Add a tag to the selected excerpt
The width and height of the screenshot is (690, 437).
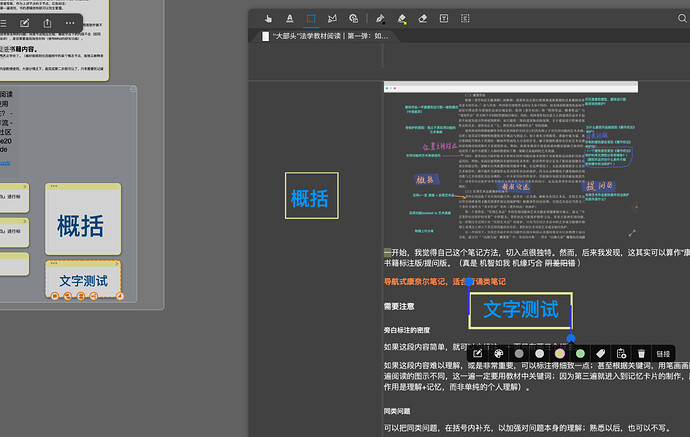tap(601, 353)
